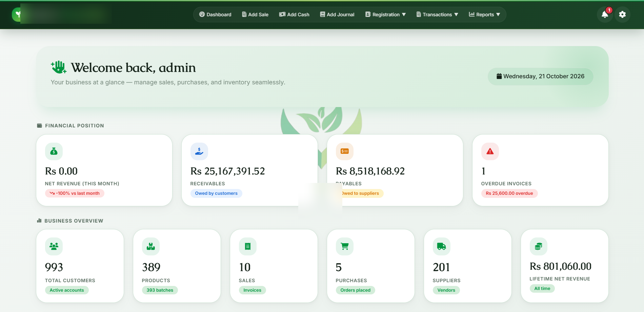This screenshot has height=312, width=644.
Task: Click the Rs 25,600.00 overdue badge
Action: [x=509, y=193]
